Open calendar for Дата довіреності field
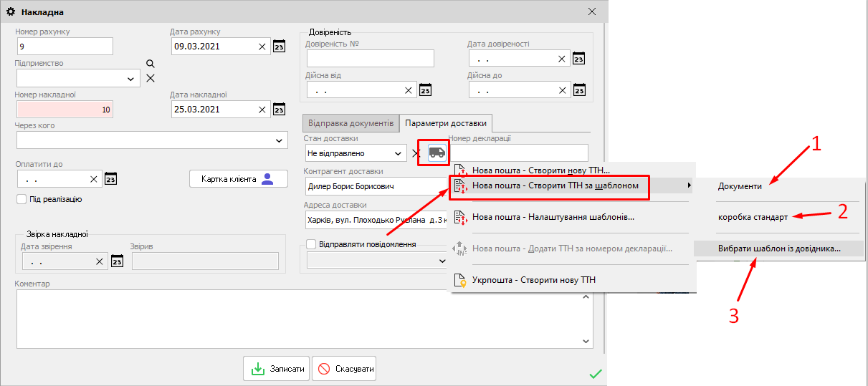 [580, 59]
